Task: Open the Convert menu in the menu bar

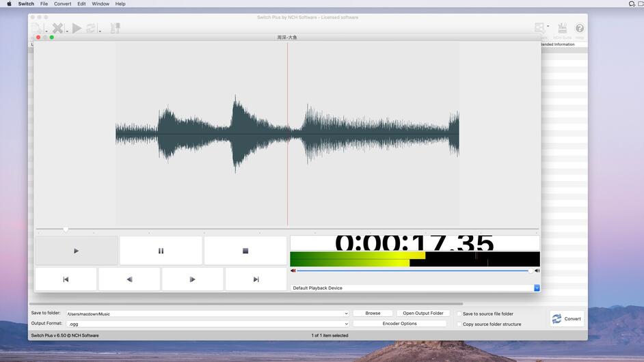Action: (x=62, y=3)
